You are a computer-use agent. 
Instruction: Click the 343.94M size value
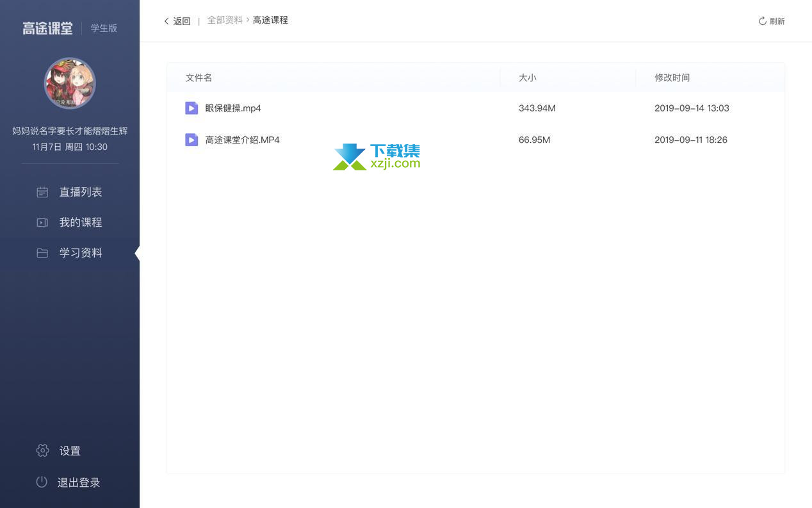click(537, 108)
